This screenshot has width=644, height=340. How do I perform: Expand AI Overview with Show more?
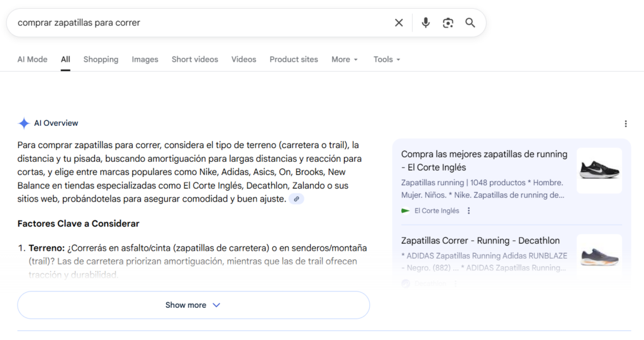tap(194, 305)
